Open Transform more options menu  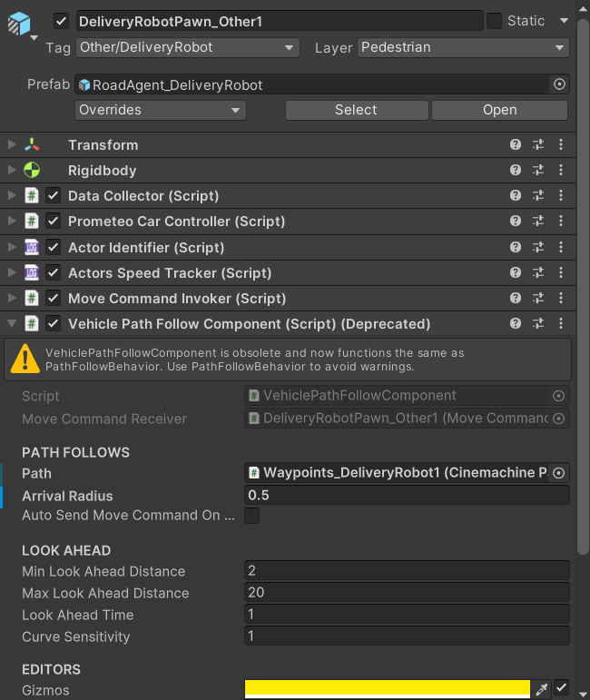(561, 144)
